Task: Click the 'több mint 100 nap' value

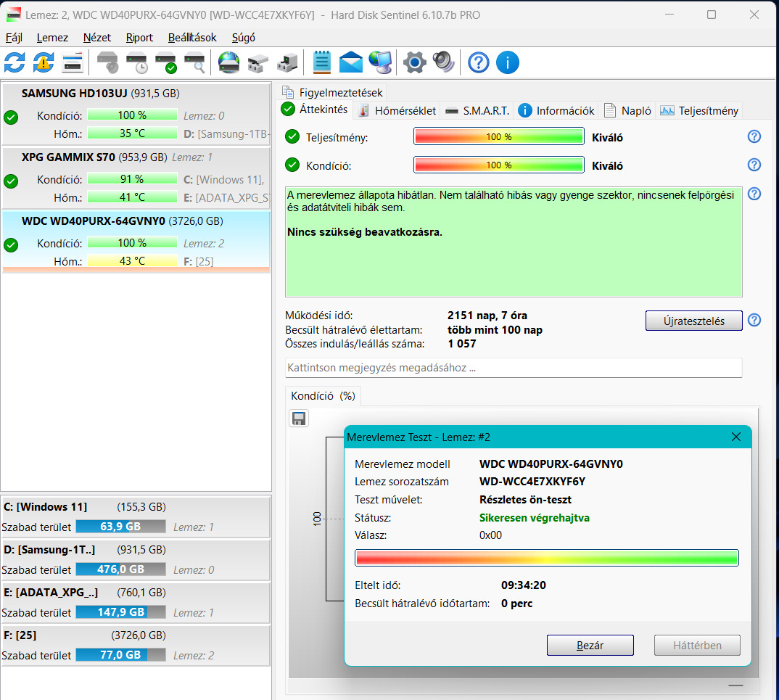Action: [x=495, y=330]
